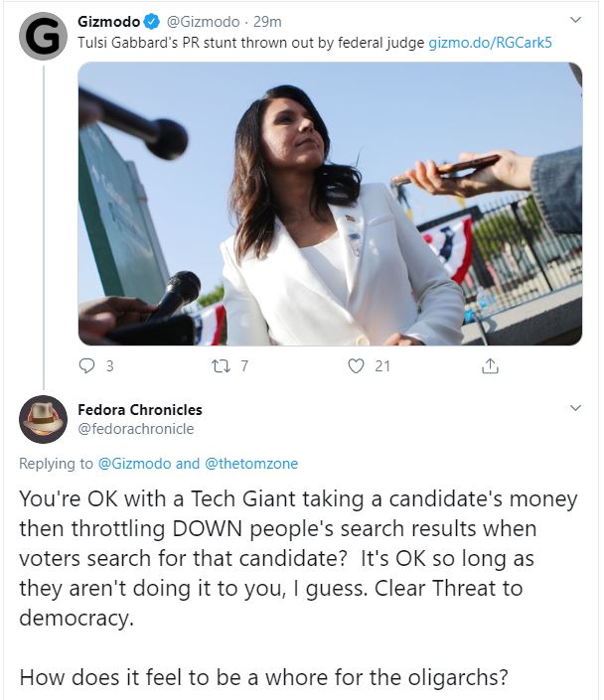Click the Gizmodo tweet headline text

click(x=250, y=43)
